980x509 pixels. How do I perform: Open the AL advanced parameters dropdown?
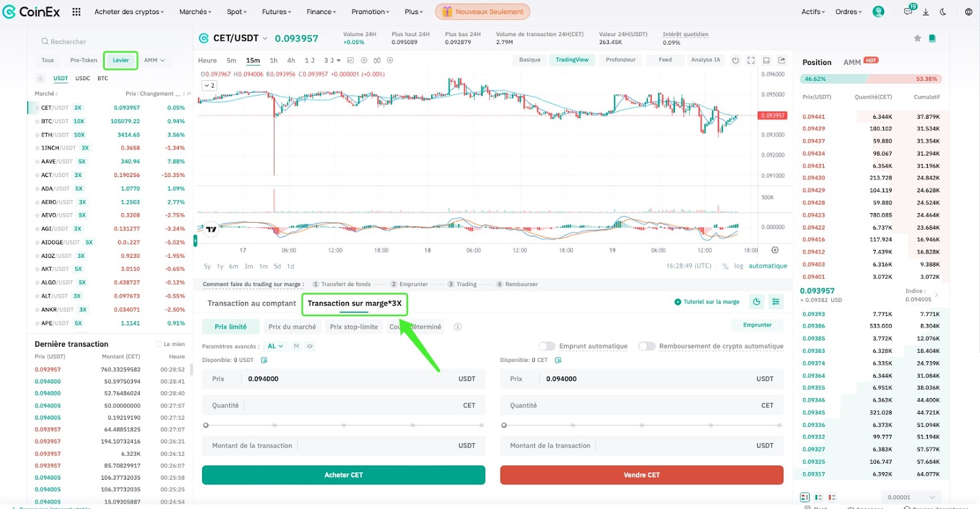(275, 346)
